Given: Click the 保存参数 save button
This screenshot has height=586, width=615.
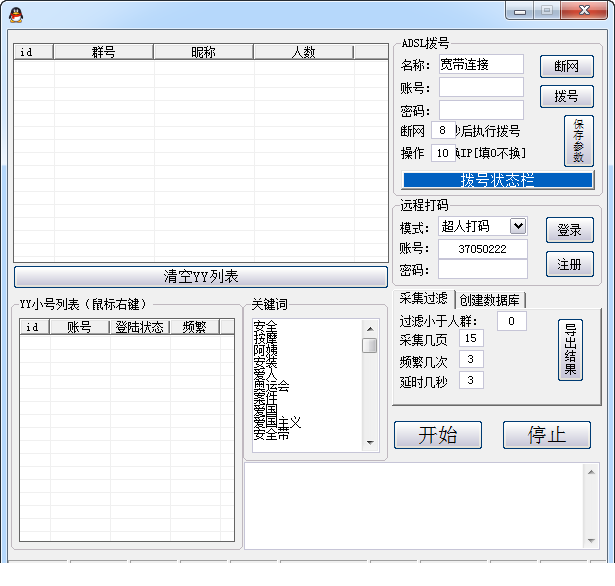Looking at the screenshot, I should click(579, 141).
